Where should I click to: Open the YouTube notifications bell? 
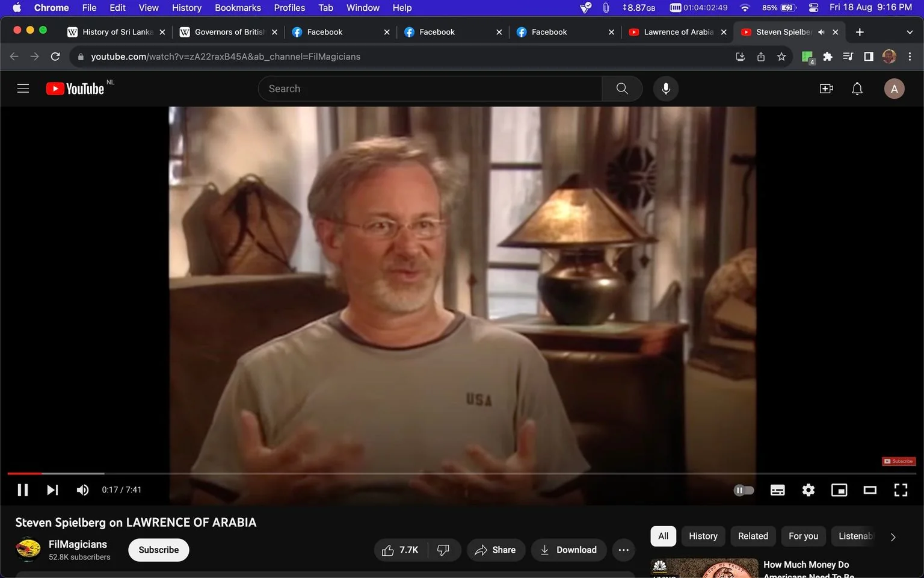pos(857,89)
